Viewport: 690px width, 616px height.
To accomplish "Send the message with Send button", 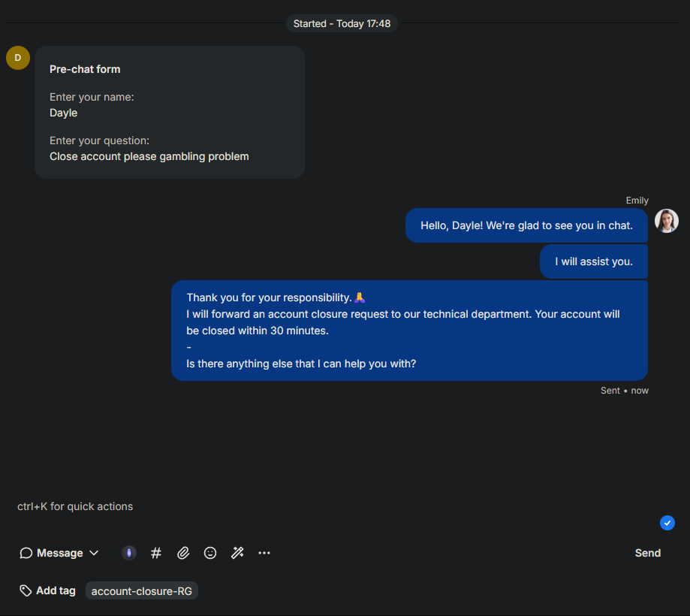I will [x=647, y=553].
